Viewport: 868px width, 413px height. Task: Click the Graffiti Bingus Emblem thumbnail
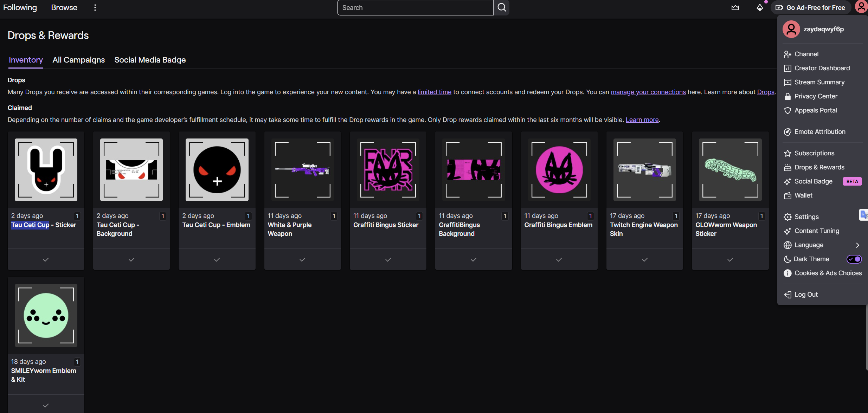click(559, 170)
